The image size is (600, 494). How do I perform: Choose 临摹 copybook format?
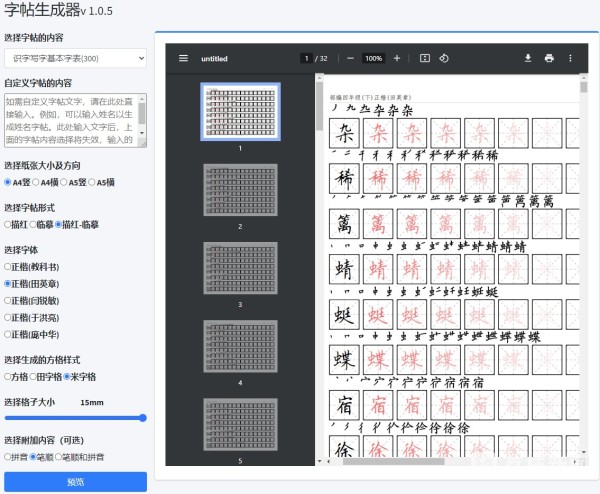(x=33, y=225)
